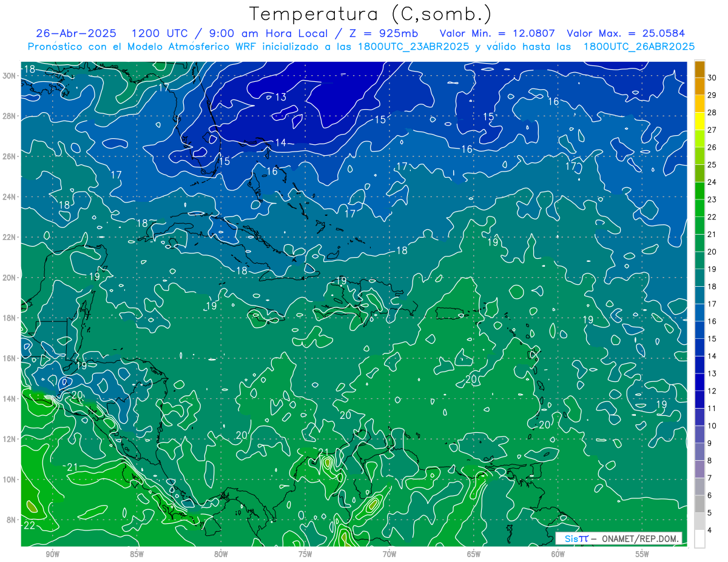The width and height of the screenshot is (728, 562).
Task: Click the '55W' longitude axis label
Action: tap(642, 554)
